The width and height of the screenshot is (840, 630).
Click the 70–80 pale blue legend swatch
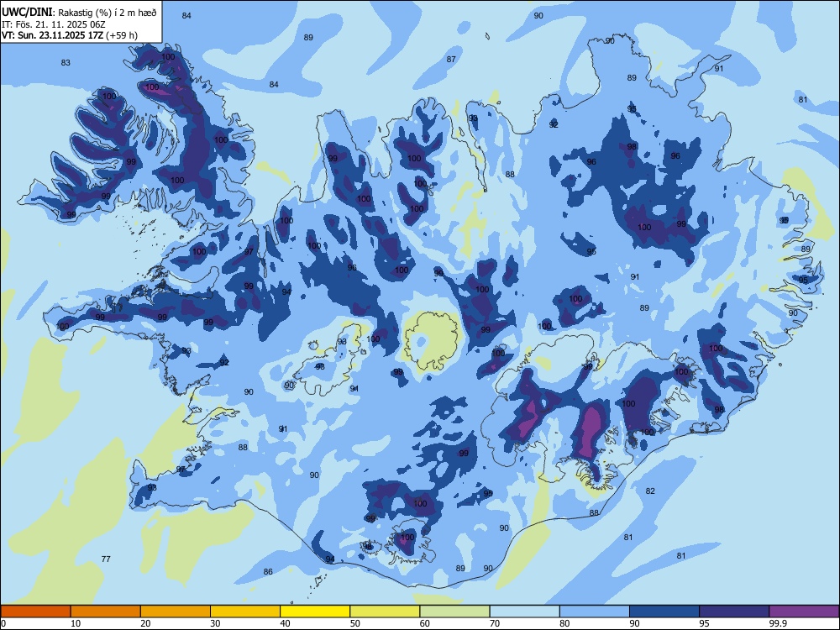pyautogui.click(x=524, y=612)
